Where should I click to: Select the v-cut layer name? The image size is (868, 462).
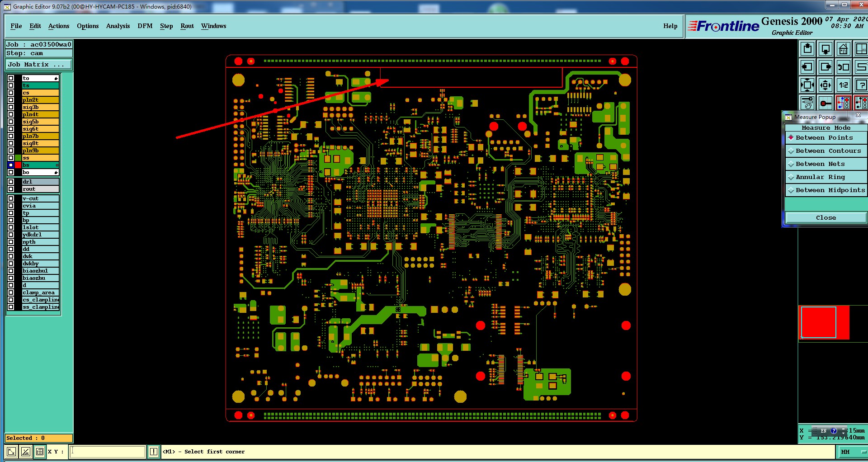(41, 198)
